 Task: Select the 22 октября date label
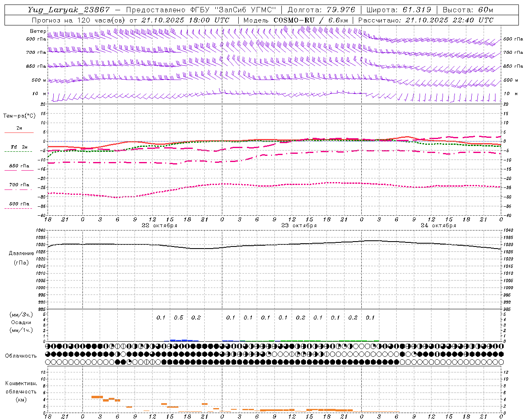(x=160, y=225)
